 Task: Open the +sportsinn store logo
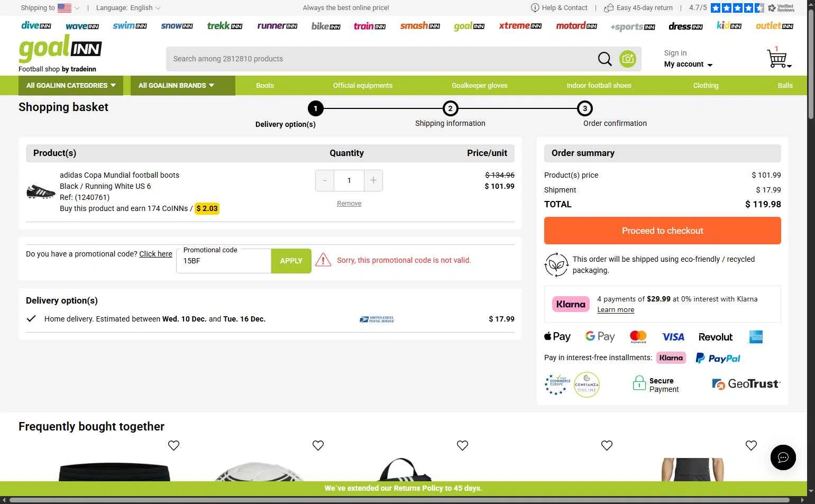[633, 26]
